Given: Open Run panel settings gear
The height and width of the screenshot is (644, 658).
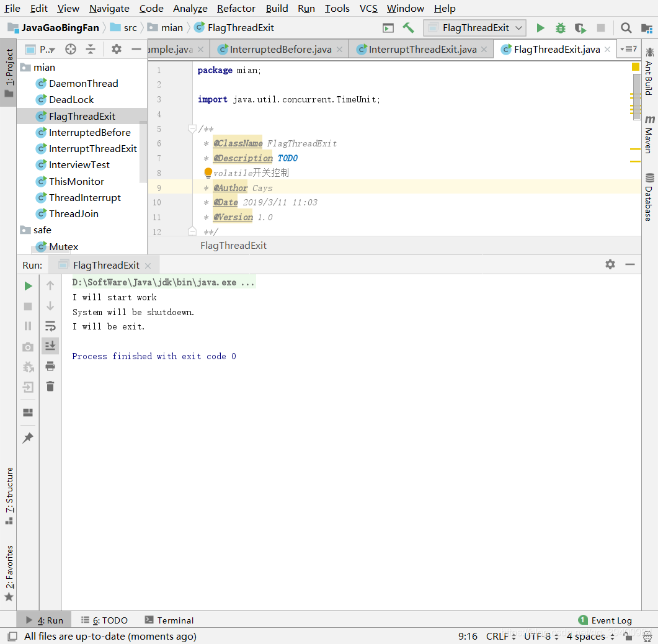Looking at the screenshot, I should pos(610,264).
